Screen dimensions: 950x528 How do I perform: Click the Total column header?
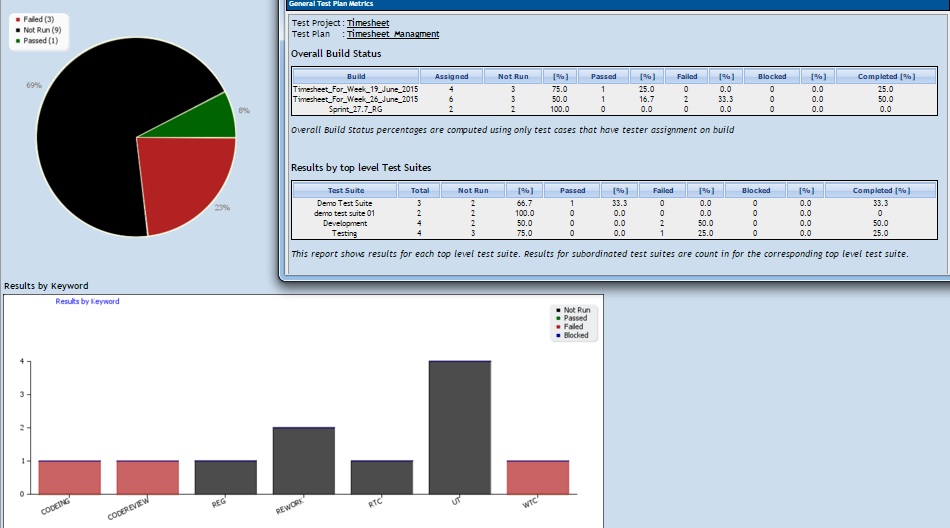[x=420, y=190]
